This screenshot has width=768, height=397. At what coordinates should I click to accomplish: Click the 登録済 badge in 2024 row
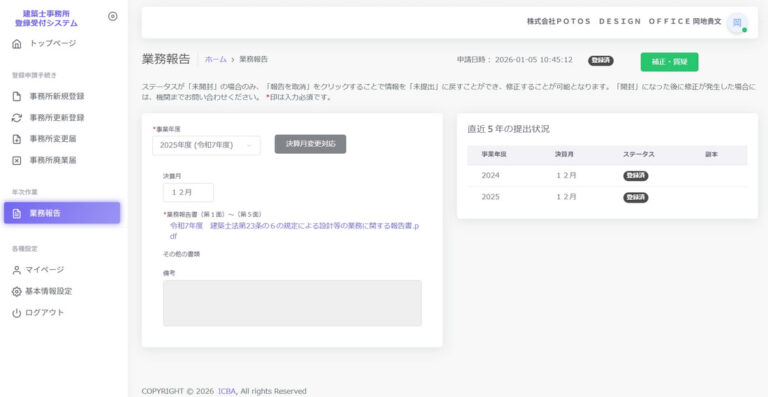click(x=636, y=176)
